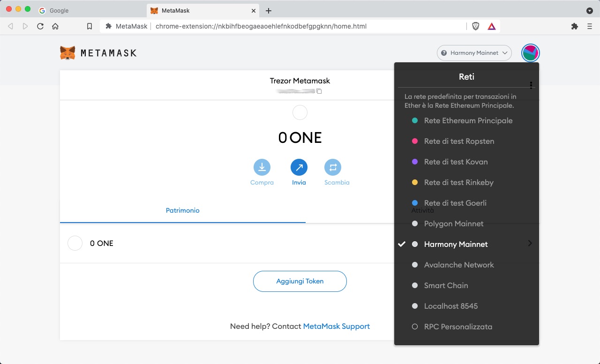
Task: Click the Scambia label
Action: (337, 183)
